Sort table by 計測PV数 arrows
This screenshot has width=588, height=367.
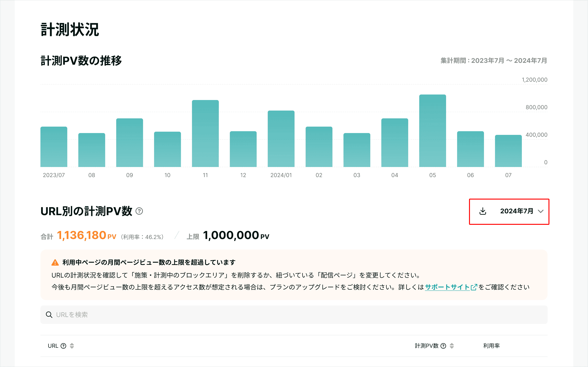click(452, 346)
